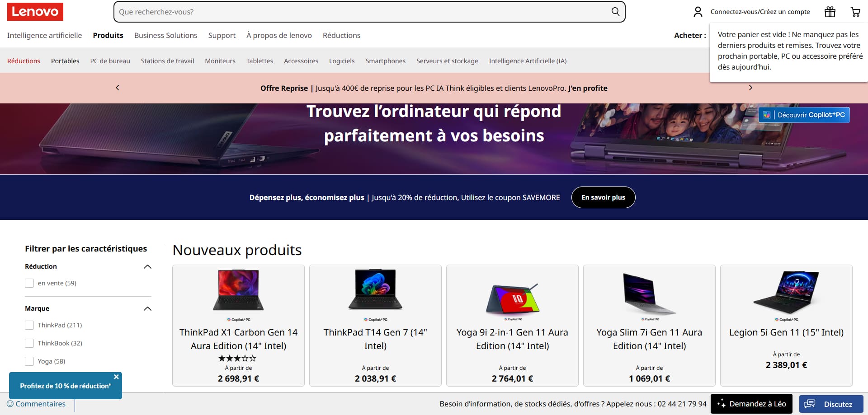Click the price '1 069,01 €'
868x415 pixels.
point(649,378)
